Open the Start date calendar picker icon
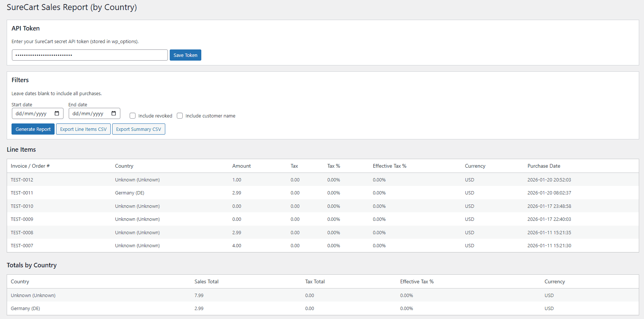 pyautogui.click(x=57, y=113)
